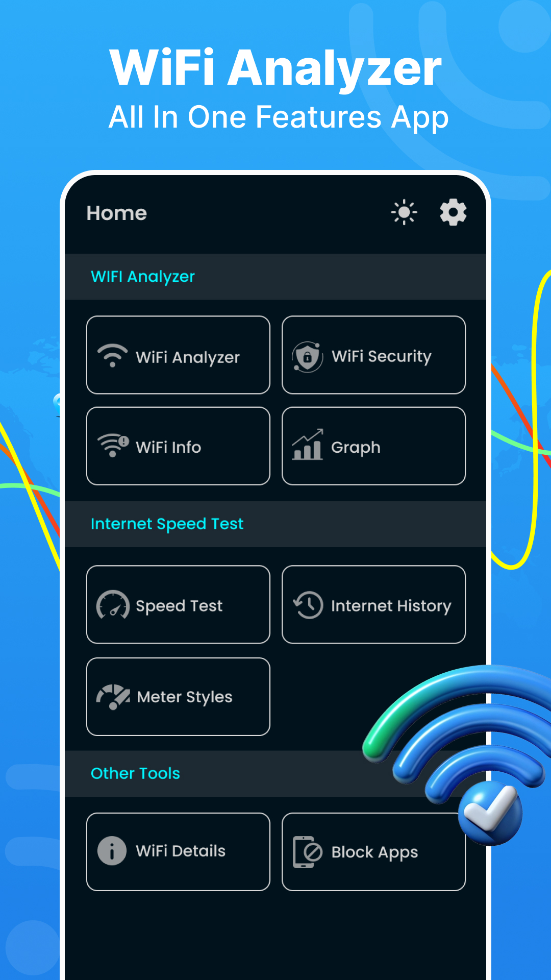The height and width of the screenshot is (980, 551).
Task: Open the WiFi Security tile
Action: pos(373,355)
